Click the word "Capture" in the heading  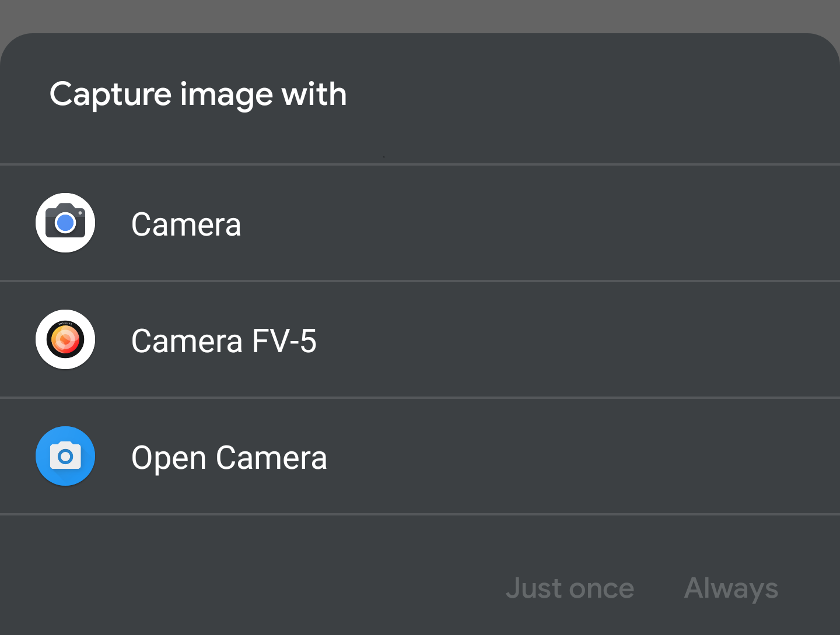[110, 94]
